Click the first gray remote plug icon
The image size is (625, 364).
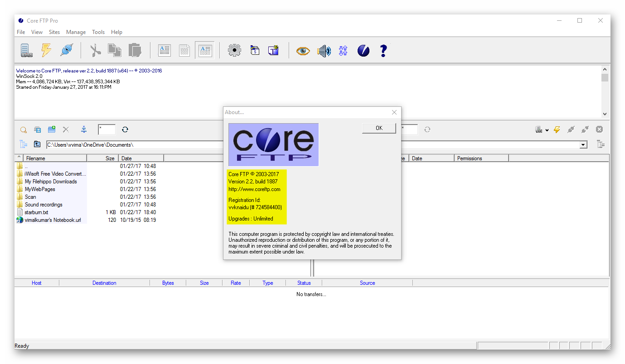[571, 129]
